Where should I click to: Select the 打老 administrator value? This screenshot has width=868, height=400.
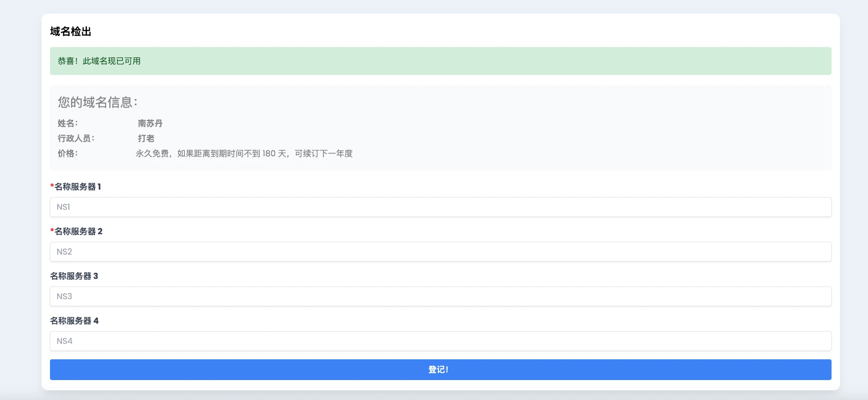pos(146,139)
